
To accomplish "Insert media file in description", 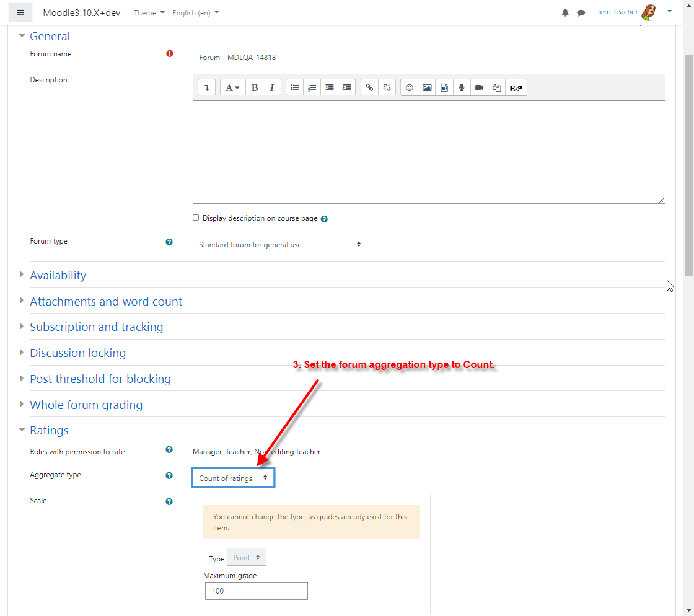I will (x=444, y=87).
